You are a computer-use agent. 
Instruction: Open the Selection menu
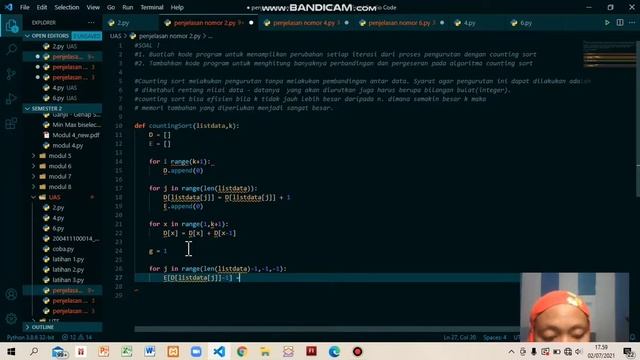tap(67, 7)
